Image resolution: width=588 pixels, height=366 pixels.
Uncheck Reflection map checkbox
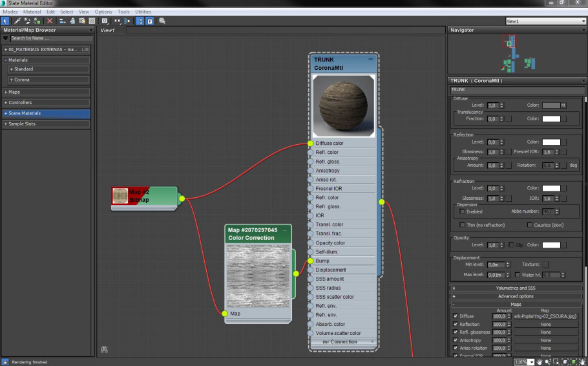(456, 324)
